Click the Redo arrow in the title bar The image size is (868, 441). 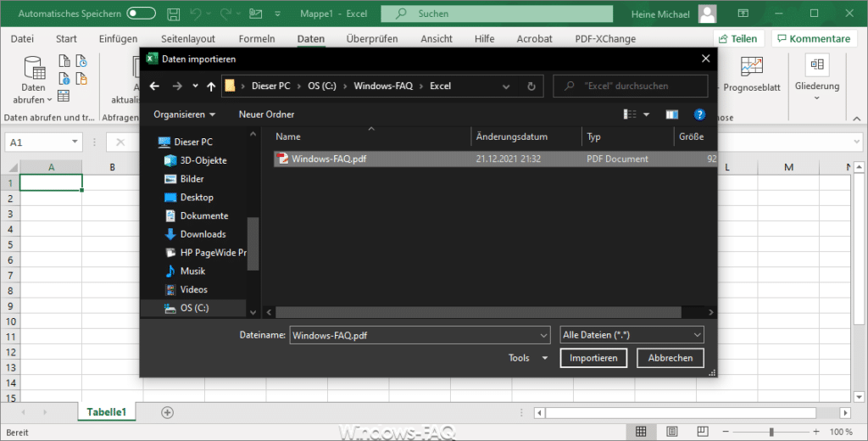click(x=225, y=14)
